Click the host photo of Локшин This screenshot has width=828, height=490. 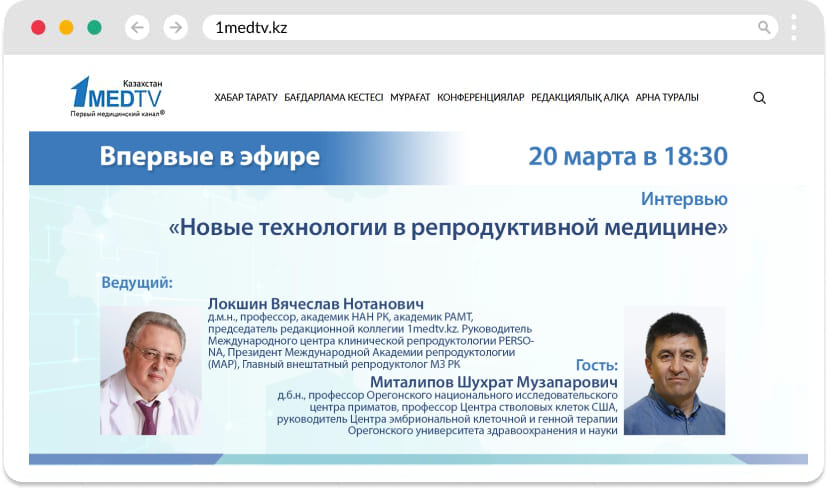[150, 371]
